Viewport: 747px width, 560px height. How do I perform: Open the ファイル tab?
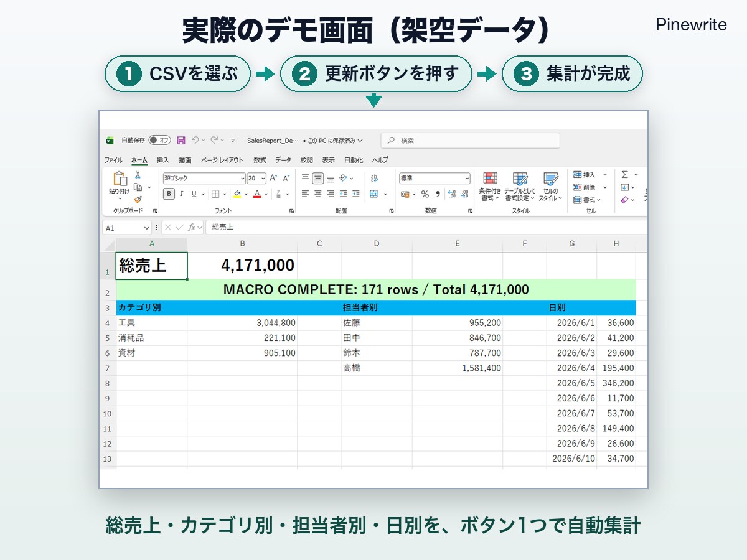coord(113,161)
